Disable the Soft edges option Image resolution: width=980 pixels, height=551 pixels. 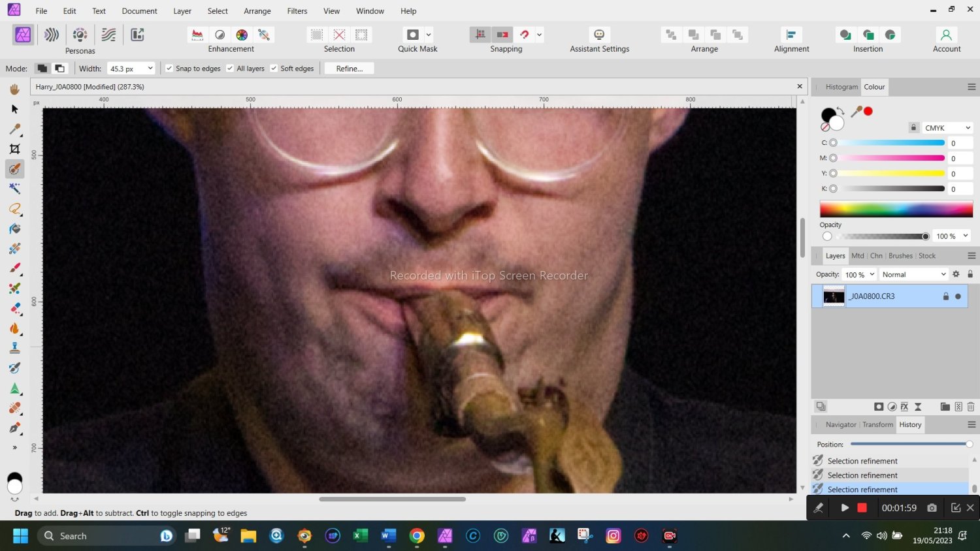pos(274,69)
